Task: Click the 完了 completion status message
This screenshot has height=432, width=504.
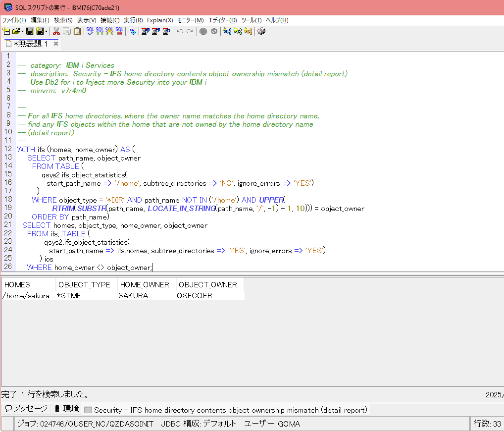Action: (x=45, y=394)
